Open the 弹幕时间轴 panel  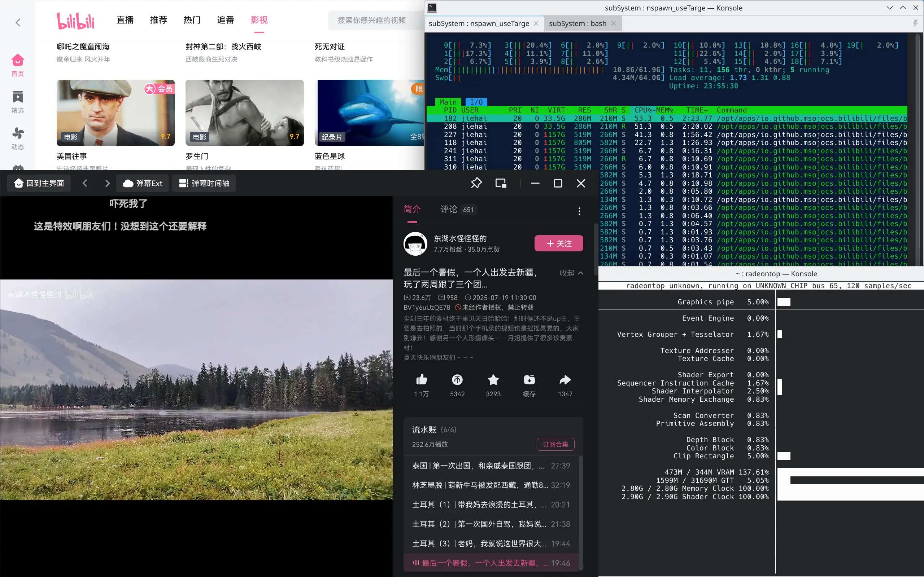click(204, 184)
